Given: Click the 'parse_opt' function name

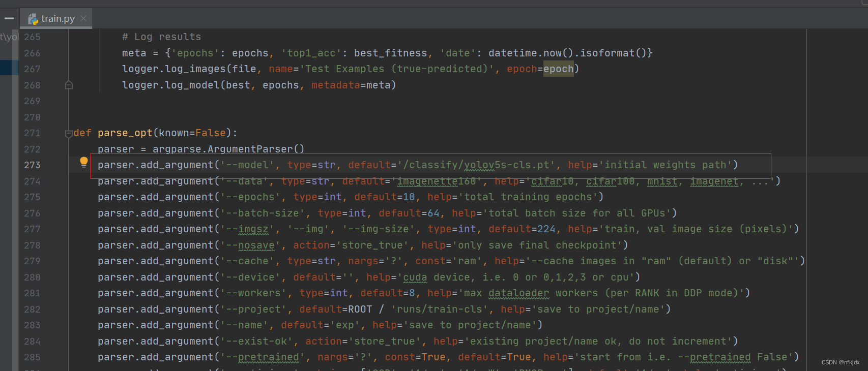Looking at the screenshot, I should (x=125, y=133).
